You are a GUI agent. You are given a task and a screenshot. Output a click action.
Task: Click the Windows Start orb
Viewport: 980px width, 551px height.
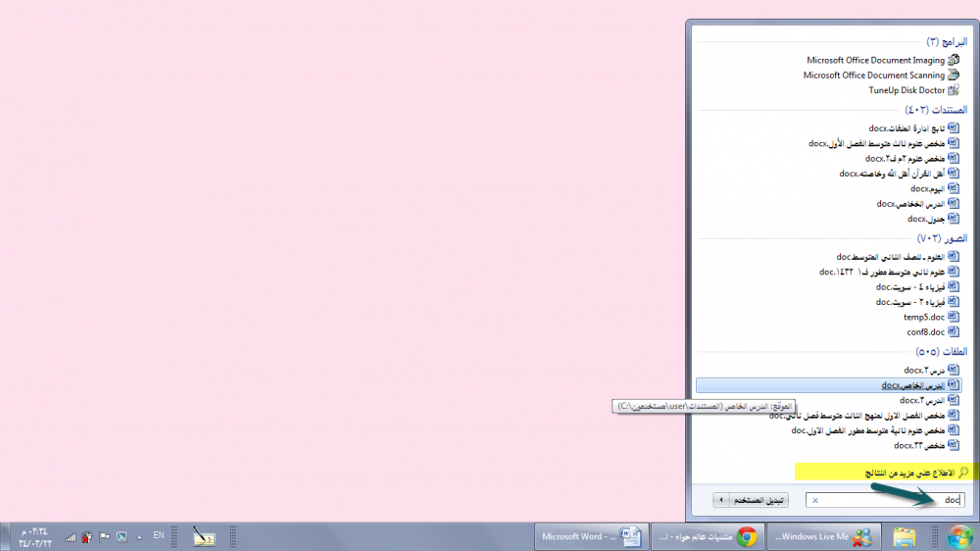click(959, 536)
